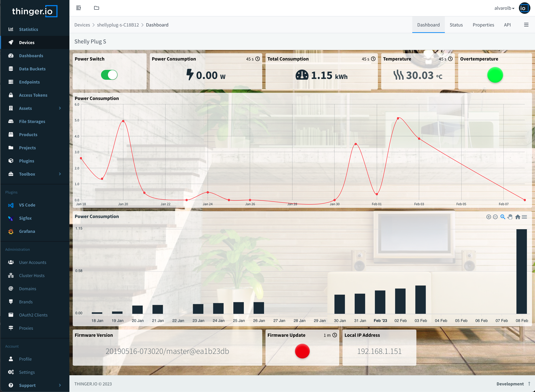Open Data Buckets in sidebar

[32, 69]
